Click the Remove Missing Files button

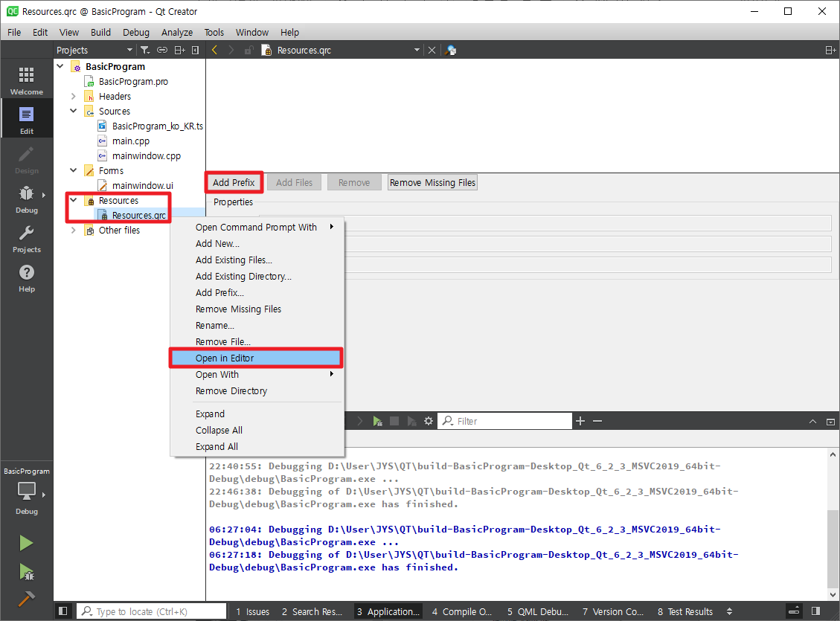tap(432, 182)
